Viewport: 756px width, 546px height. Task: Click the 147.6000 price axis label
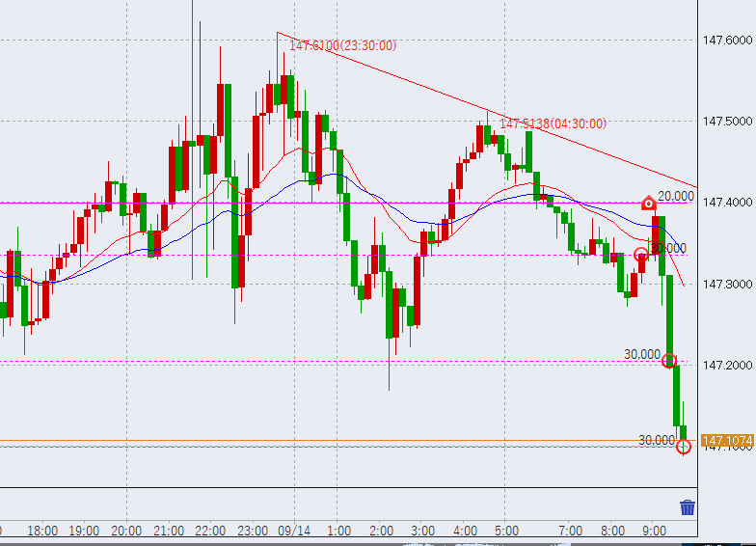click(727, 41)
